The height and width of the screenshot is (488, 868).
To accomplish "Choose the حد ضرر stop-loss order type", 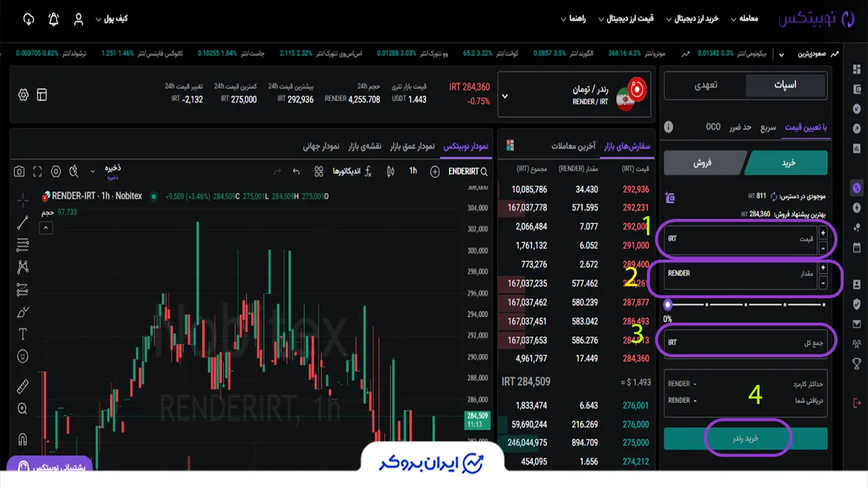I will click(740, 127).
